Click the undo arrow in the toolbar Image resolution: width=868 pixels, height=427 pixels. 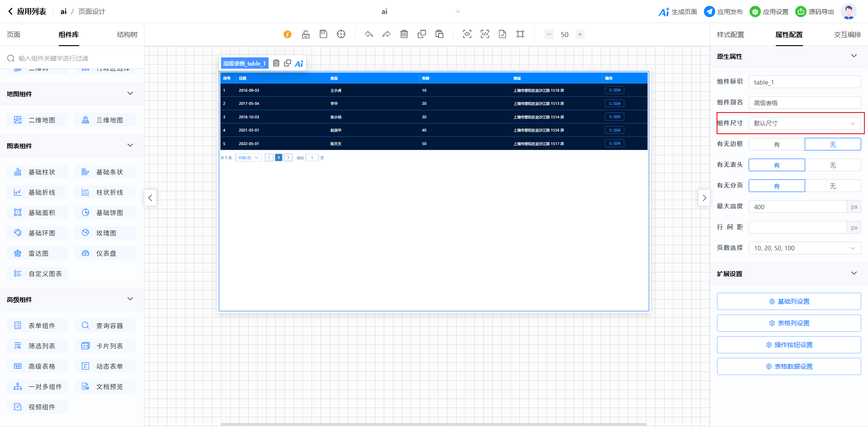369,34
